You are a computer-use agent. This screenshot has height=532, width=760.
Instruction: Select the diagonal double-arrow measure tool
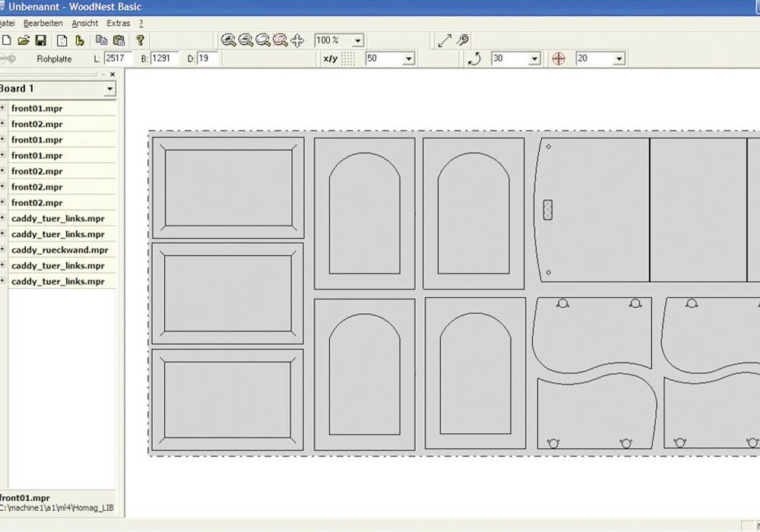(445, 40)
